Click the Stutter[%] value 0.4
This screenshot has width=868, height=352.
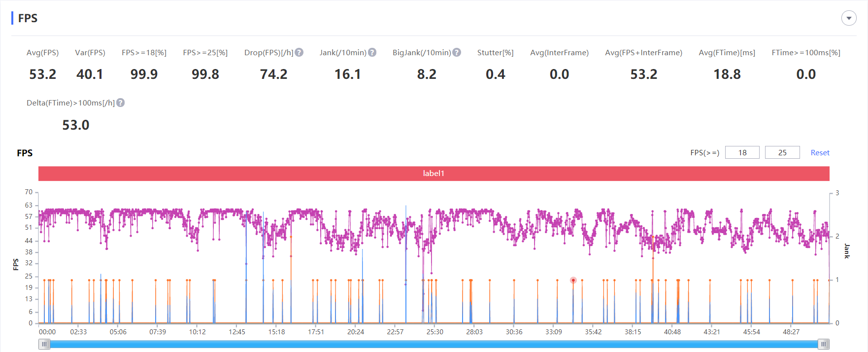tap(496, 74)
